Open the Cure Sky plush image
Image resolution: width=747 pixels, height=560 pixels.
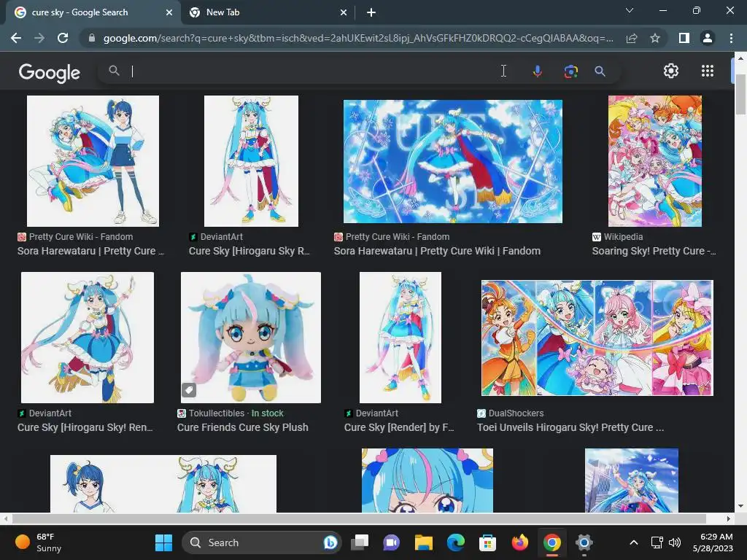coord(251,337)
